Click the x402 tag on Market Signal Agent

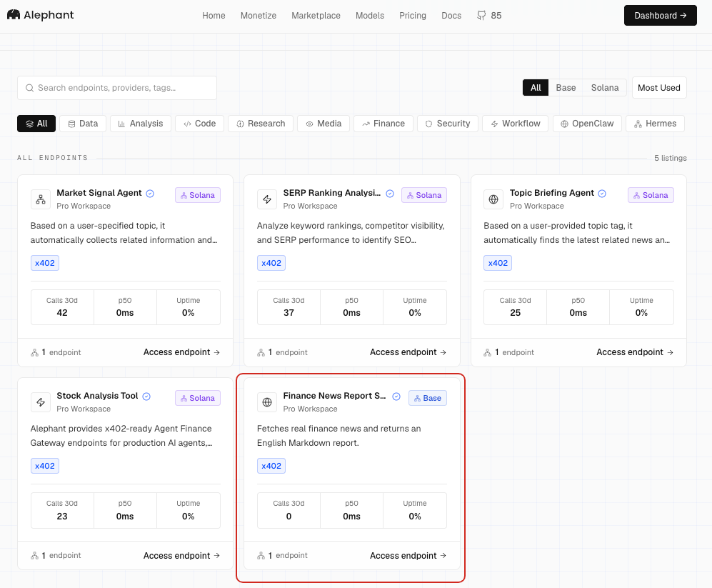45,263
